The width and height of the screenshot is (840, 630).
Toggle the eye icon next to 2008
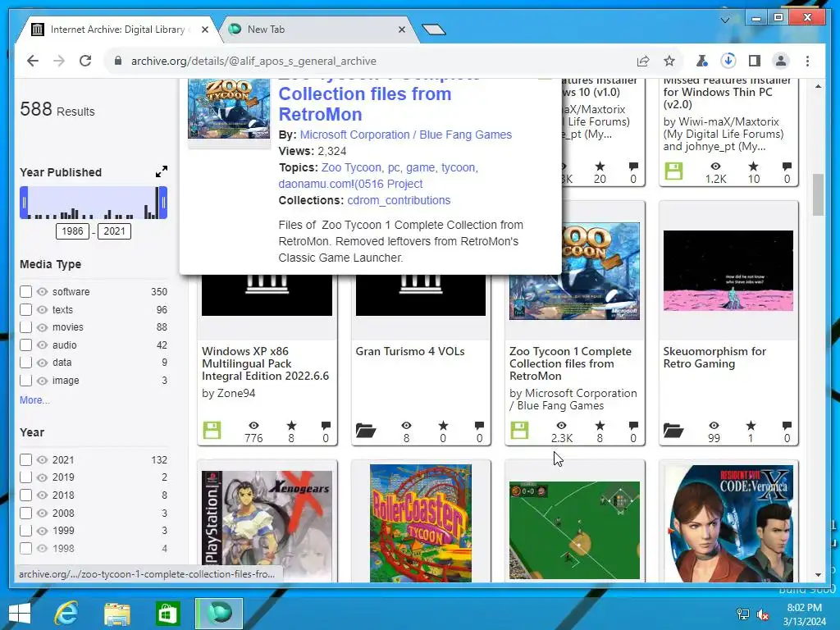click(x=43, y=514)
